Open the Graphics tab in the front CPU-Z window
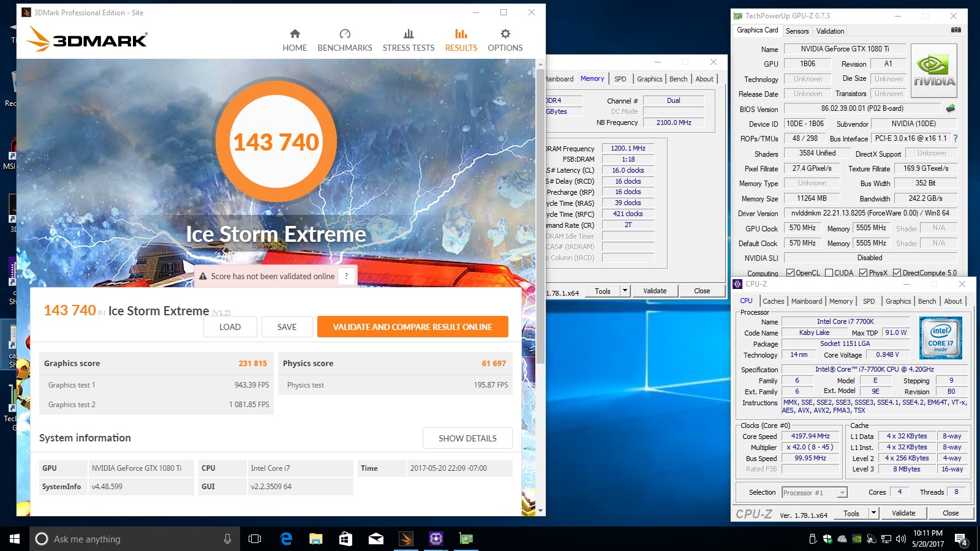Screen dimensions: 980x551 click(898, 301)
